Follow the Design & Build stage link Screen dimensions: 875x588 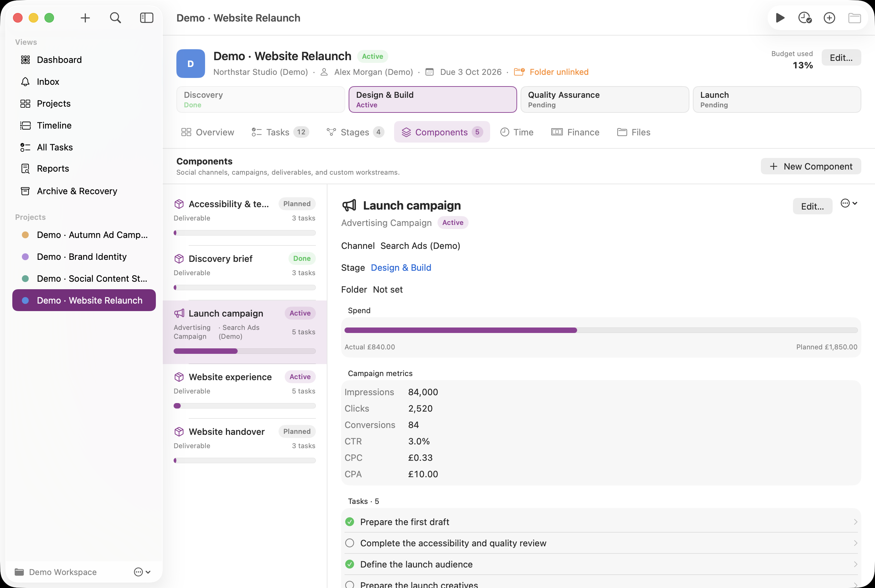(x=401, y=267)
